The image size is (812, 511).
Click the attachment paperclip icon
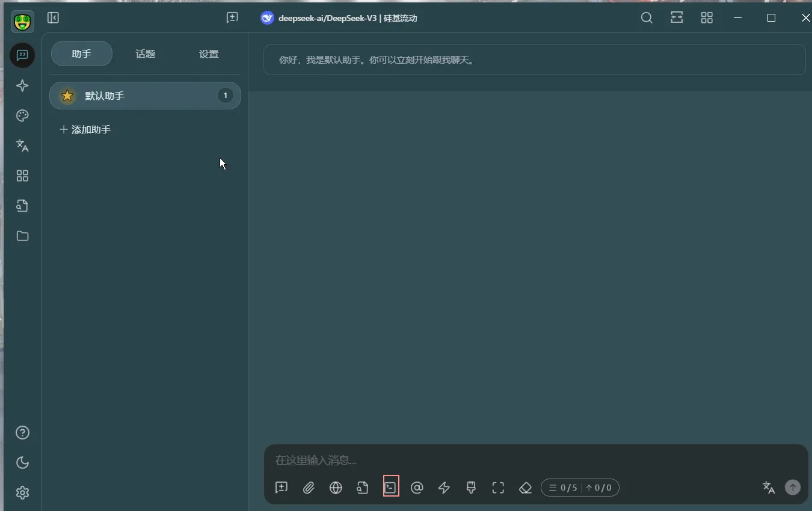(x=309, y=488)
